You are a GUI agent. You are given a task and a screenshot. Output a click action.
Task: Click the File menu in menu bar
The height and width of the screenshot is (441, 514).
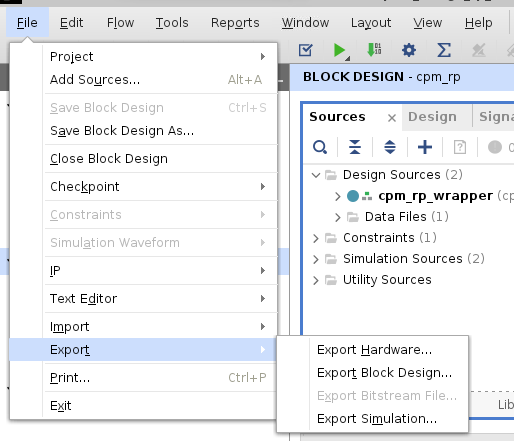click(x=27, y=23)
